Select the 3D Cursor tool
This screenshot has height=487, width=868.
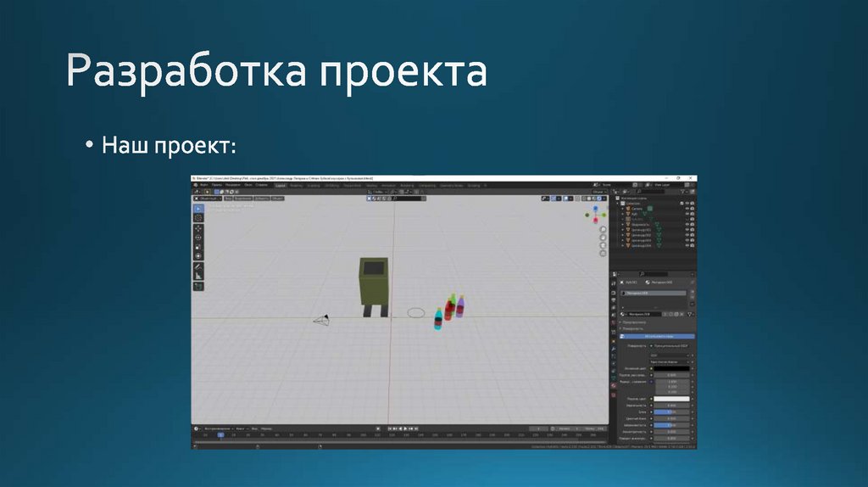(x=198, y=218)
